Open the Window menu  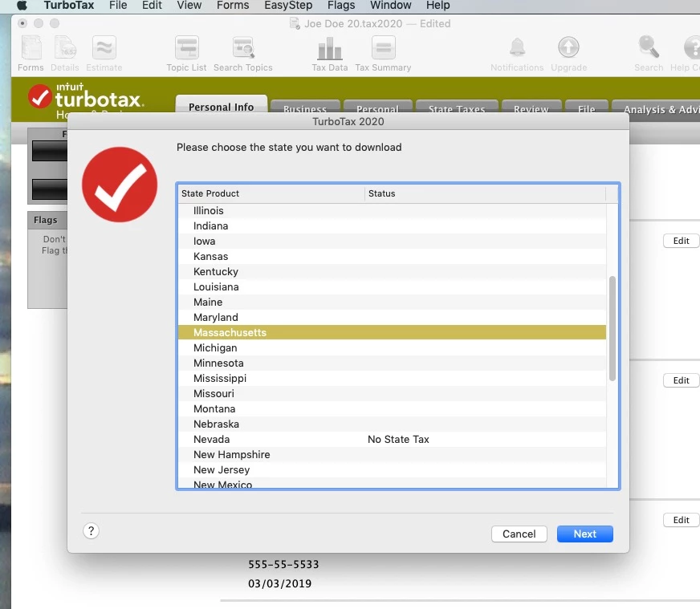391,6
